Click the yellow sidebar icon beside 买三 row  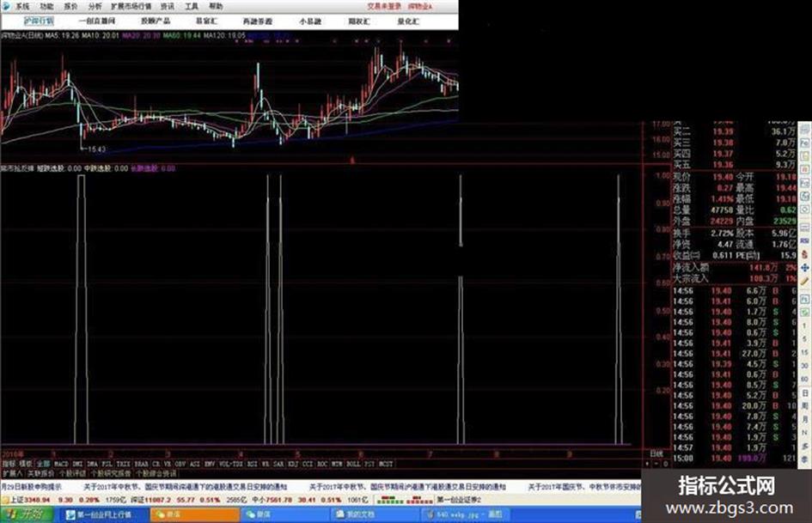pos(804,155)
